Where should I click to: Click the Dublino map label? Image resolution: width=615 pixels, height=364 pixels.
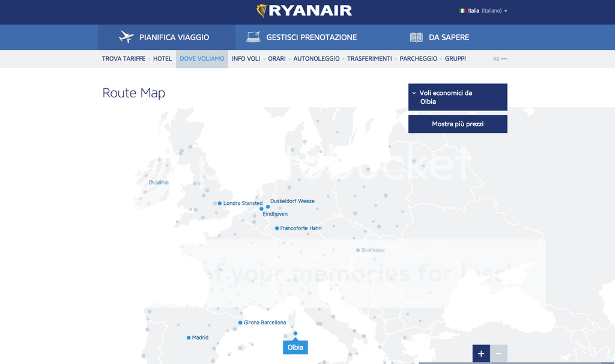[x=157, y=183]
